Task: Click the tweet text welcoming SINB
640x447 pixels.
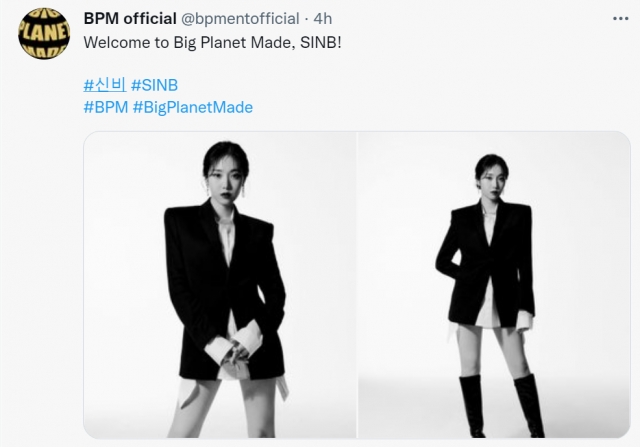Action: click(x=212, y=42)
